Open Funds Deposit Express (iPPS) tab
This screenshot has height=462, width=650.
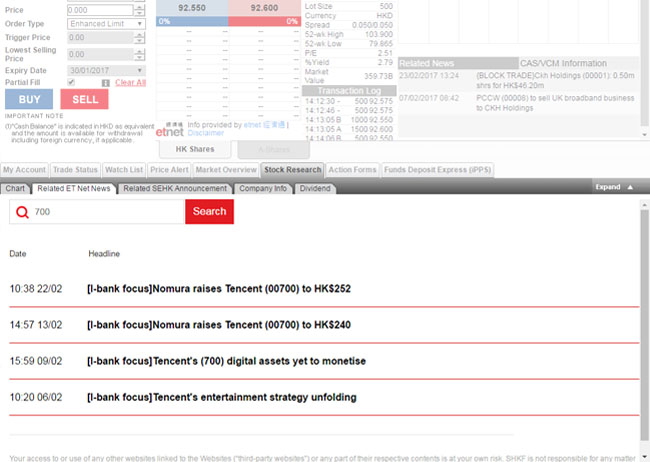pyautogui.click(x=437, y=170)
